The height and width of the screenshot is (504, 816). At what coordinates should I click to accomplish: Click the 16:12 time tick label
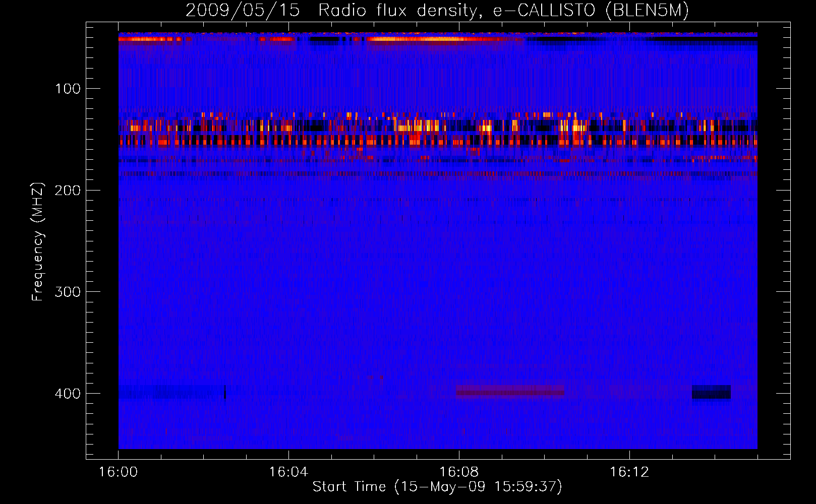(629, 472)
